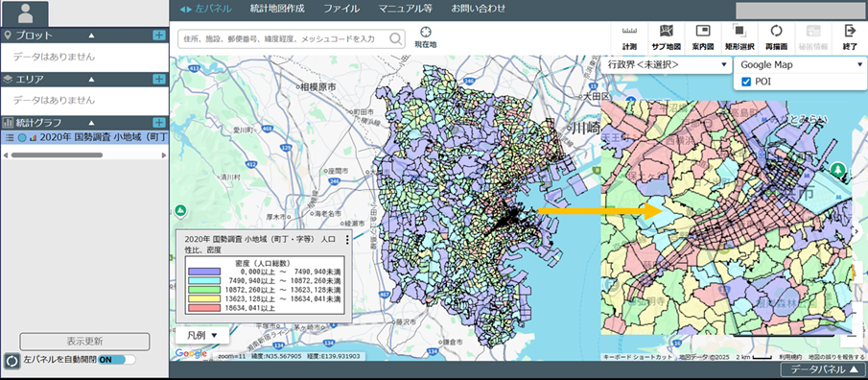
Task: Click the green tree marker near 厚木市
Action: (179, 210)
